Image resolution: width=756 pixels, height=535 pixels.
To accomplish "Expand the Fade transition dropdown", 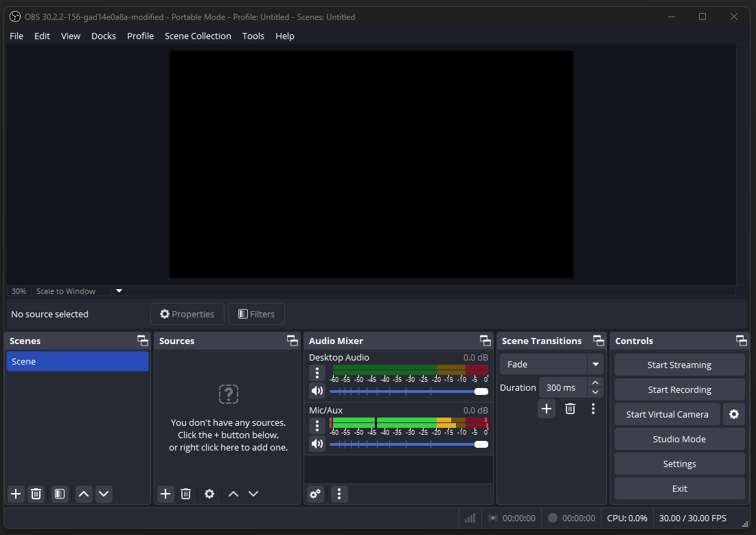I will (595, 364).
